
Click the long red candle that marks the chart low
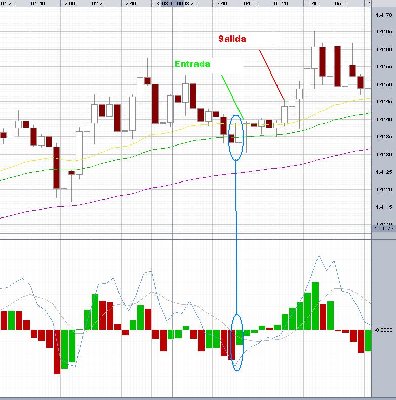(57, 168)
